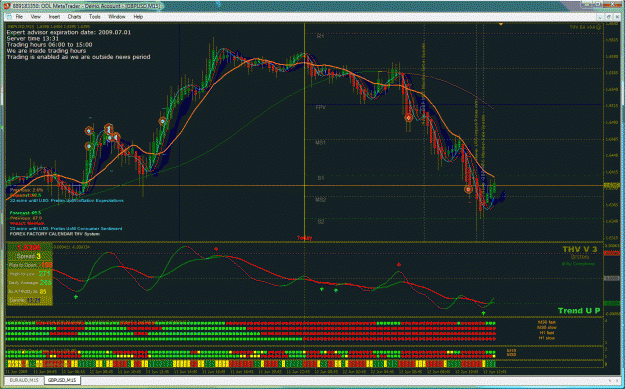Click the 'High to Low 271' row
This screenshot has width=625, height=389.
(29, 274)
